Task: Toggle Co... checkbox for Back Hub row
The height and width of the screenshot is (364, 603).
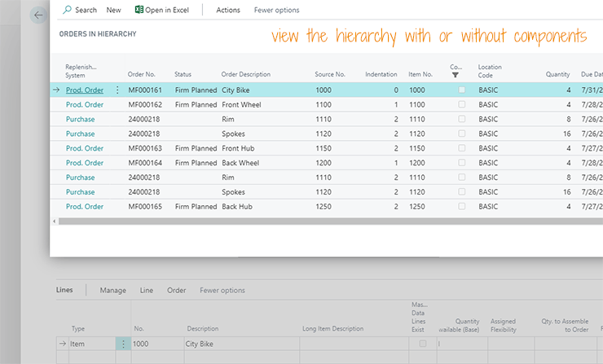Action: click(x=461, y=206)
